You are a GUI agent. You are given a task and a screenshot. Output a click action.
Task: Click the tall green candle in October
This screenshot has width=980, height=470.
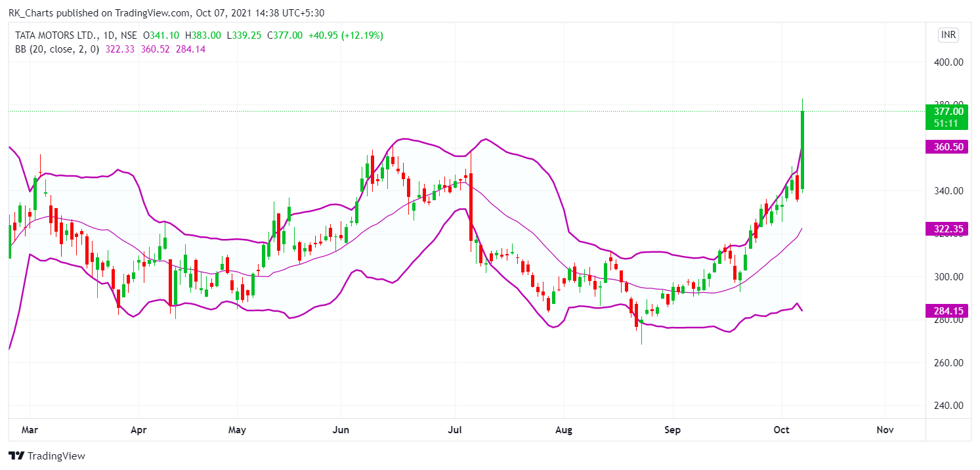(802, 150)
